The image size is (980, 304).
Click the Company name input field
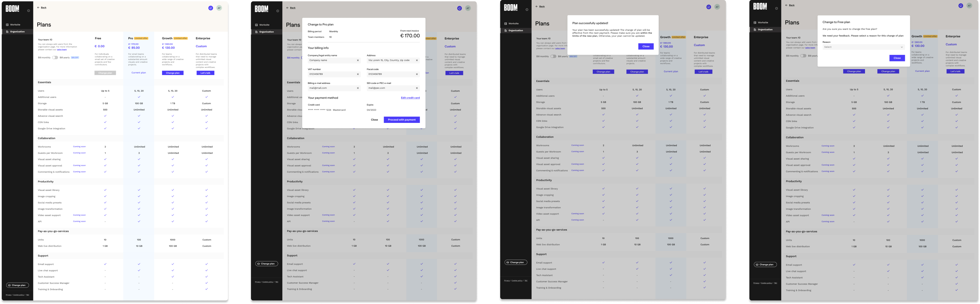(x=331, y=61)
